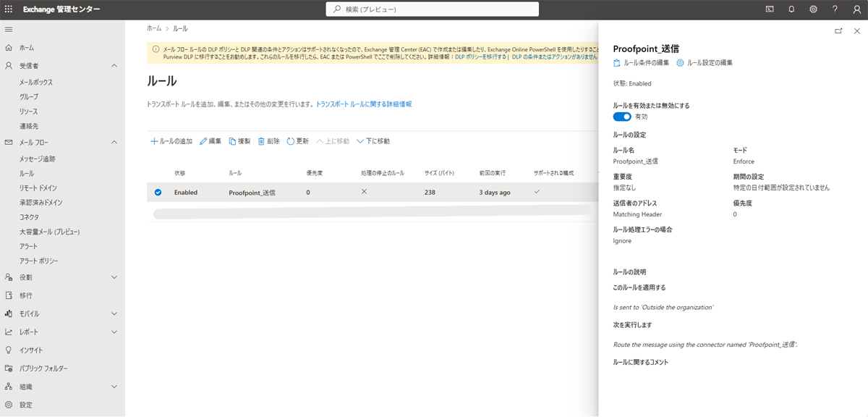Select メッセージ追跡 in the sidebar
The image size is (868, 417).
pos(38,159)
